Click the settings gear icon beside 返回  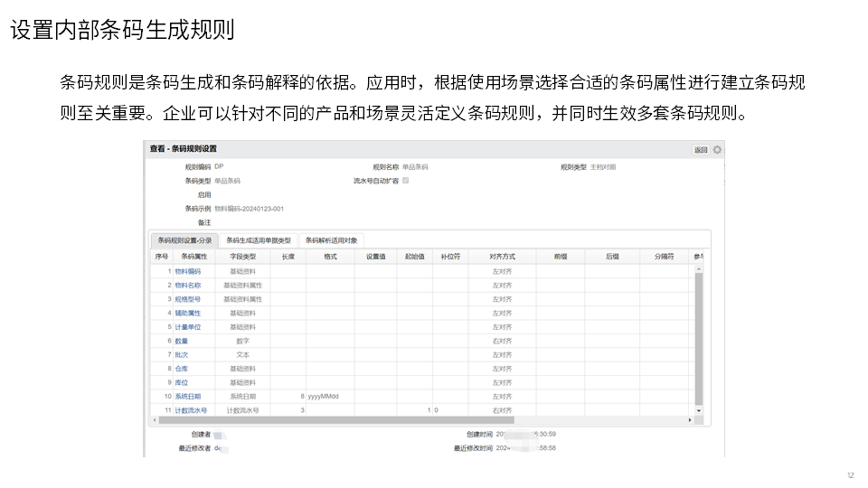click(x=718, y=149)
